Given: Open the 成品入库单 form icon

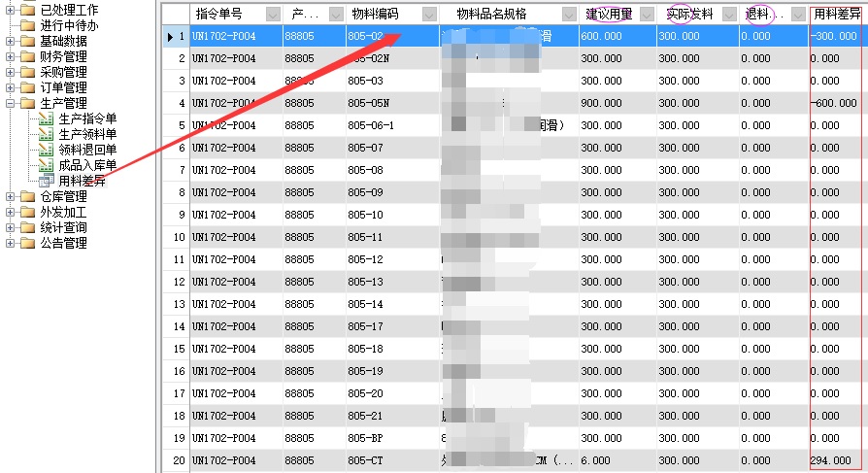Looking at the screenshot, I should (x=45, y=165).
